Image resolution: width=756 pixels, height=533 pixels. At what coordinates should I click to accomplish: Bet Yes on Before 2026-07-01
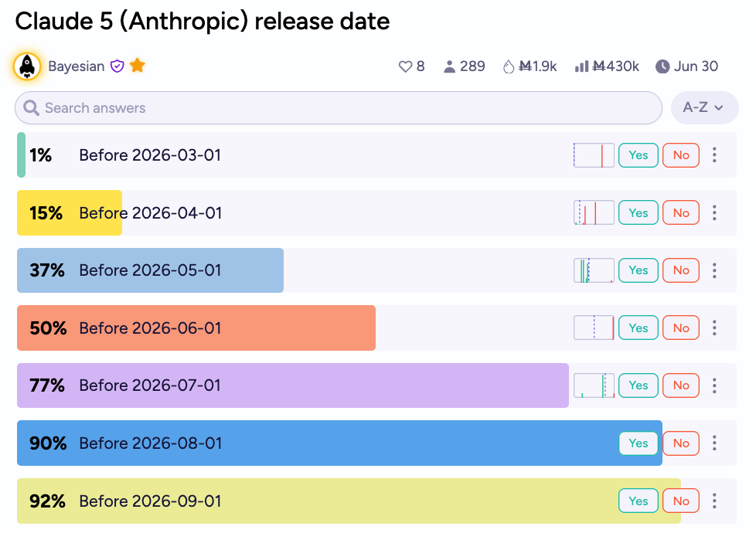pos(639,385)
